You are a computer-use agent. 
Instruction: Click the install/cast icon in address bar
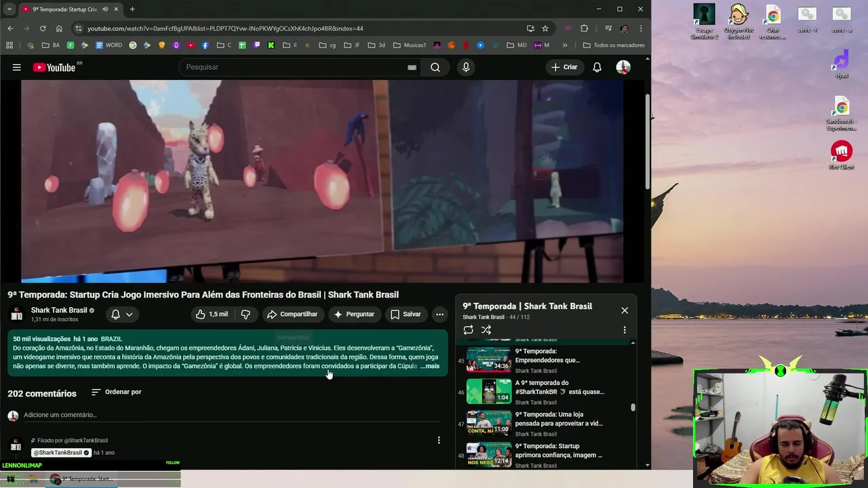(x=530, y=28)
